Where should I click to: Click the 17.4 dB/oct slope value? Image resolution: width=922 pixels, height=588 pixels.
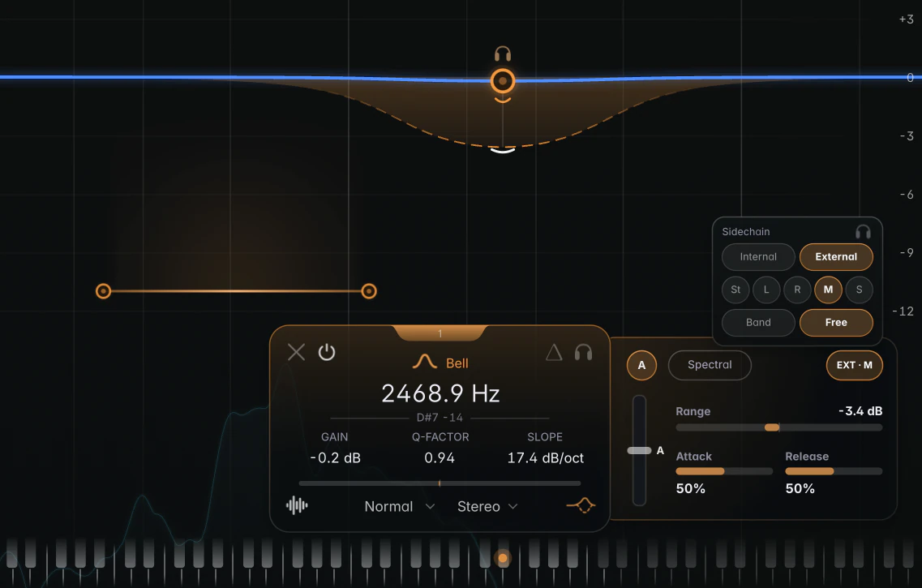[x=546, y=457]
